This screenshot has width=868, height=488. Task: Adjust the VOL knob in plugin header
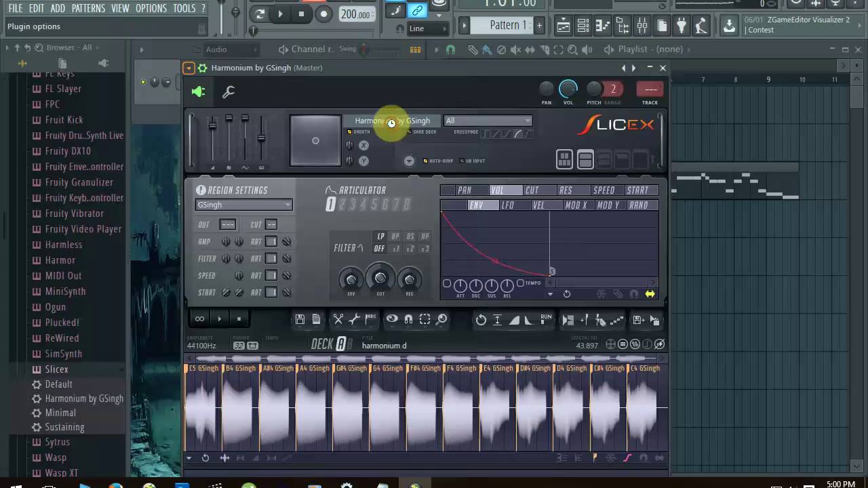pos(568,88)
